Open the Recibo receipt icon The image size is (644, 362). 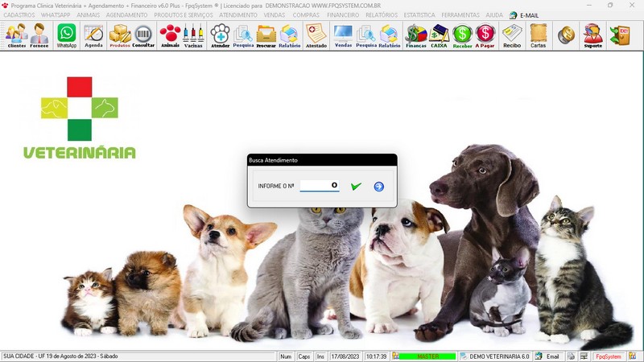512,35
